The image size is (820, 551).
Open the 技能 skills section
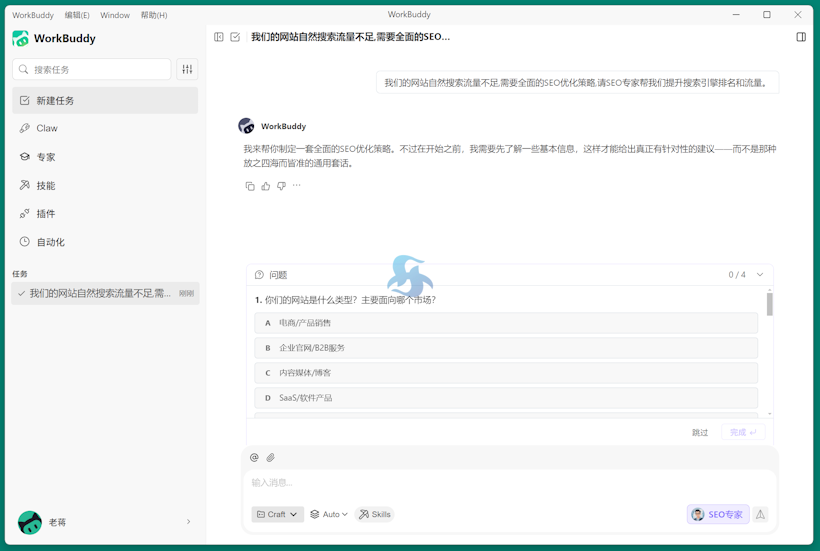click(105, 185)
